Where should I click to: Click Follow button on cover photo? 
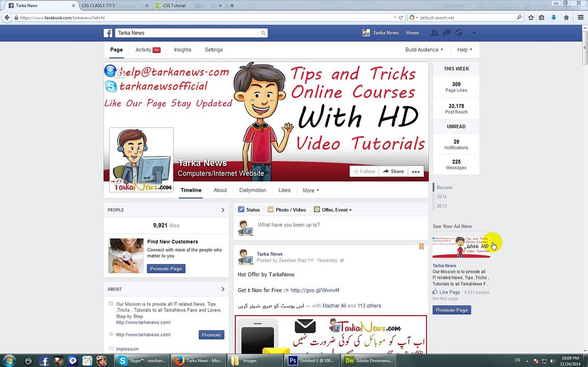364,171
